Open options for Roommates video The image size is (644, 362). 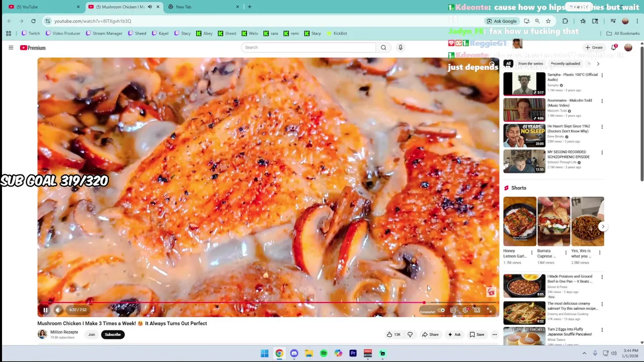point(602,101)
